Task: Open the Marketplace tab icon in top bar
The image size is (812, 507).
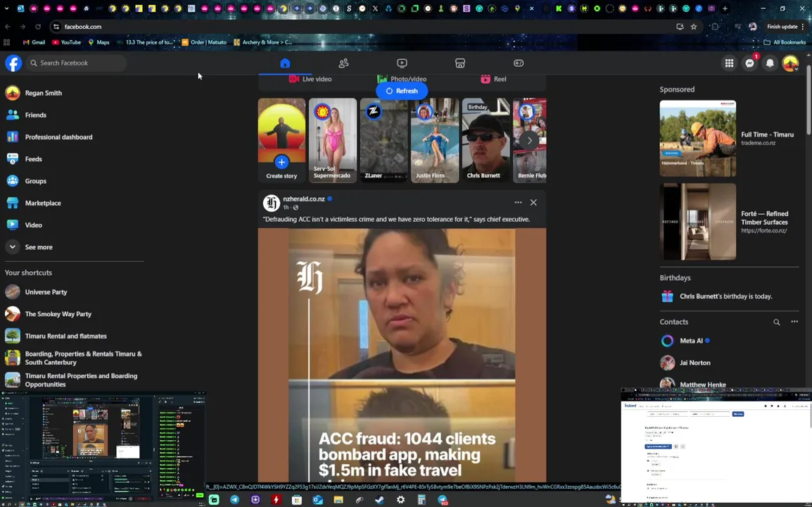Action: (x=460, y=63)
